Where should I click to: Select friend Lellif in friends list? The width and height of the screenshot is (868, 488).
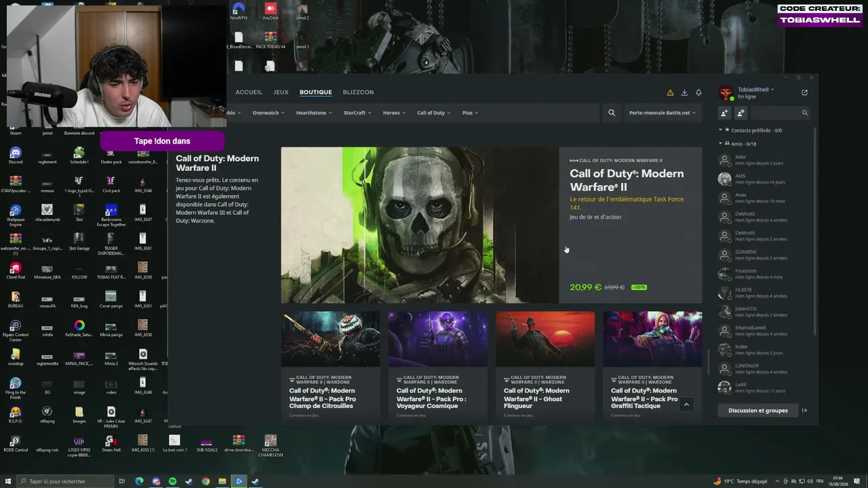coord(764,388)
